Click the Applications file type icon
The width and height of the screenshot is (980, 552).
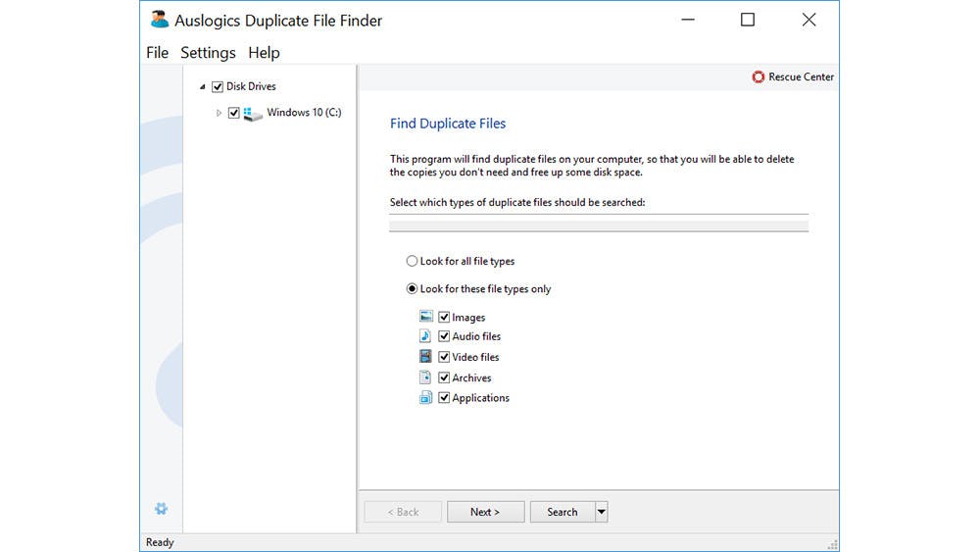coord(425,398)
